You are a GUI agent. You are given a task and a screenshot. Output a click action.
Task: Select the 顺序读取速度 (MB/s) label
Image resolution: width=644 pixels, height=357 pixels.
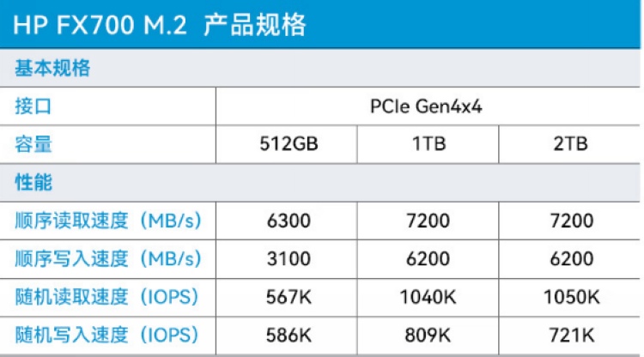point(108,221)
